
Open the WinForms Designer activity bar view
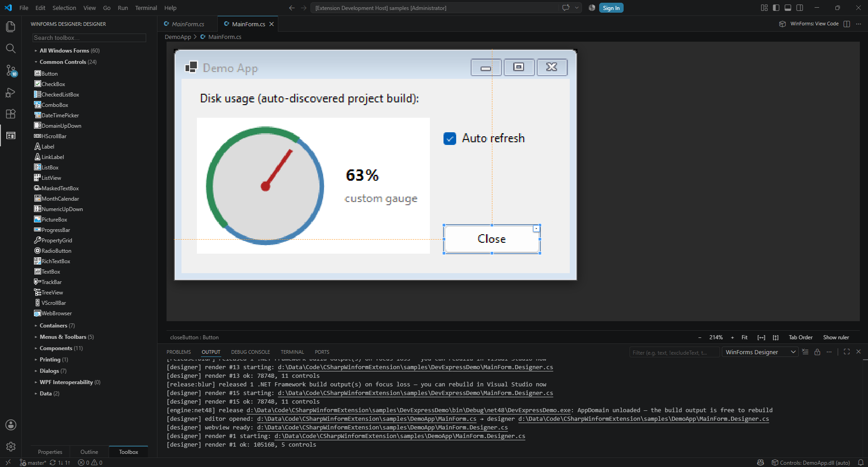pyautogui.click(x=11, y=135)
